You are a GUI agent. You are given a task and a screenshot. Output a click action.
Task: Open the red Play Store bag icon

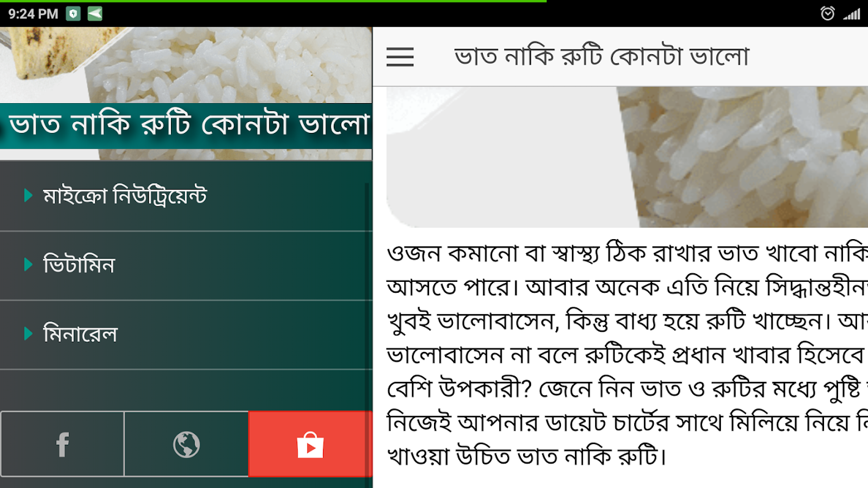click(x=310, y=444)
